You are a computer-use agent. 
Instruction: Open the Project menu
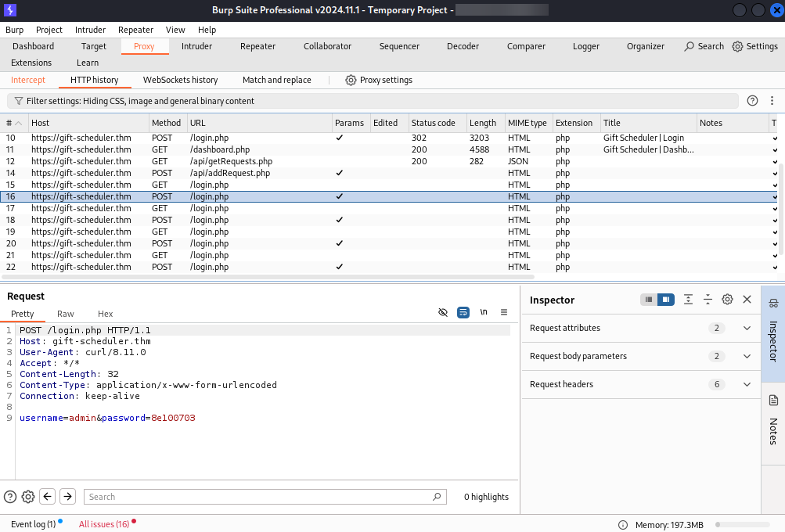(x=49, y=30)
